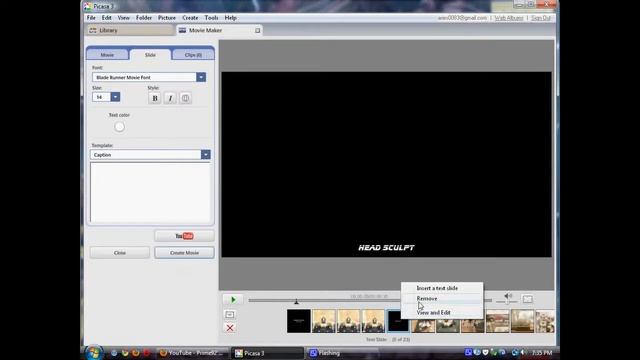Click the HEAD SCULPT caption in preview
The height and width of the screenshot is (360, 640).
[x=386, y=248]
